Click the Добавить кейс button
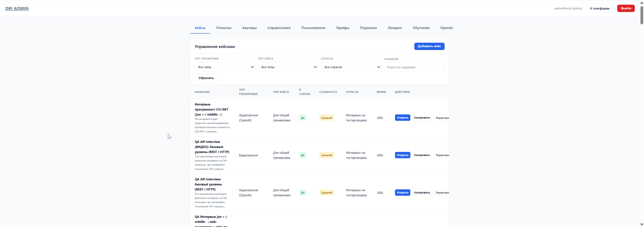This screenshot has width=644, height=227. pos(429,46)
